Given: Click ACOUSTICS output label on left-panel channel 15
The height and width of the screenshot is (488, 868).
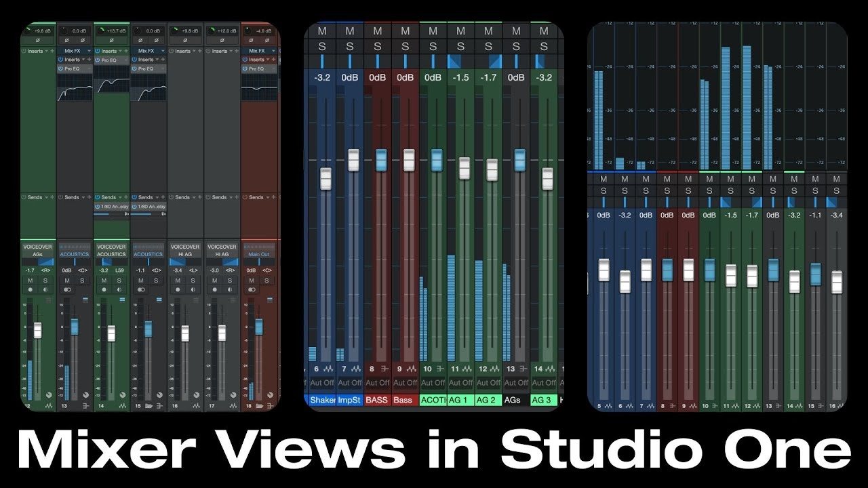Looking at the screenshot, I should click(148, 254).
